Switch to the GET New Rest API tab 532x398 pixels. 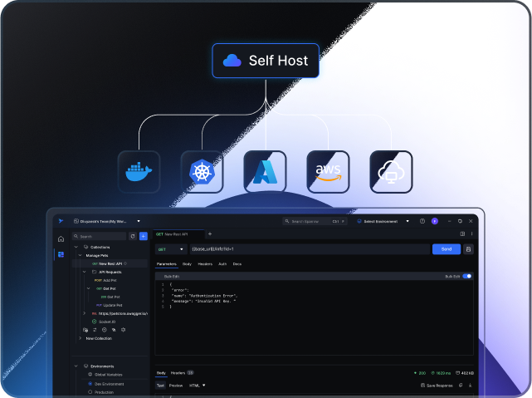pos(178,234)
